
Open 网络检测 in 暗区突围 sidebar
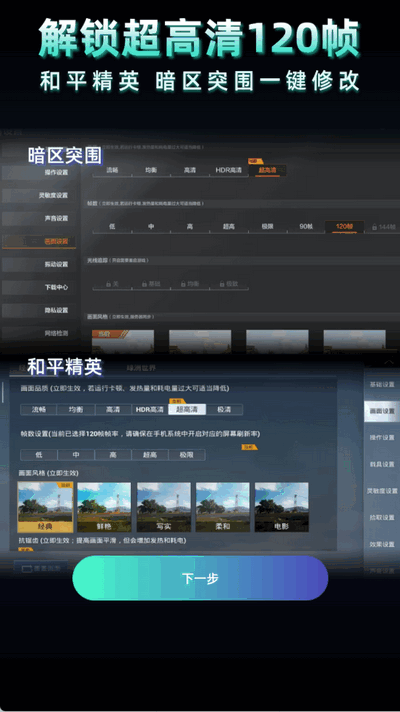(x=40, y=333)
